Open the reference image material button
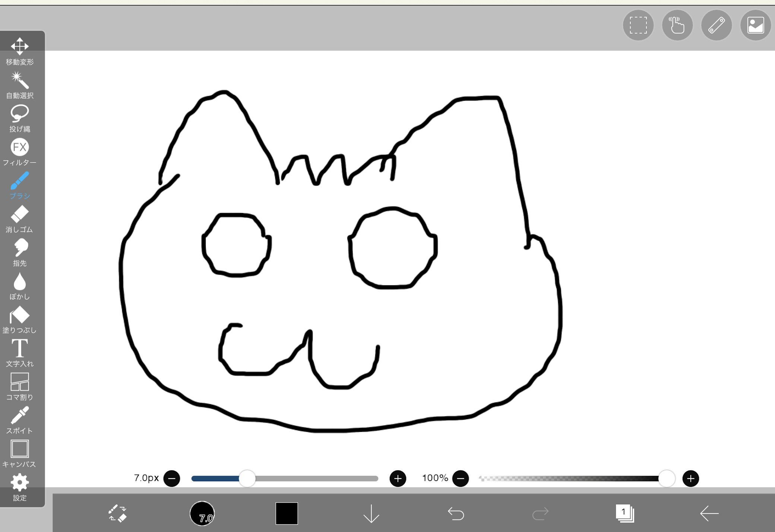This screenshot has height=532, width=775. [x=756, y=25]
